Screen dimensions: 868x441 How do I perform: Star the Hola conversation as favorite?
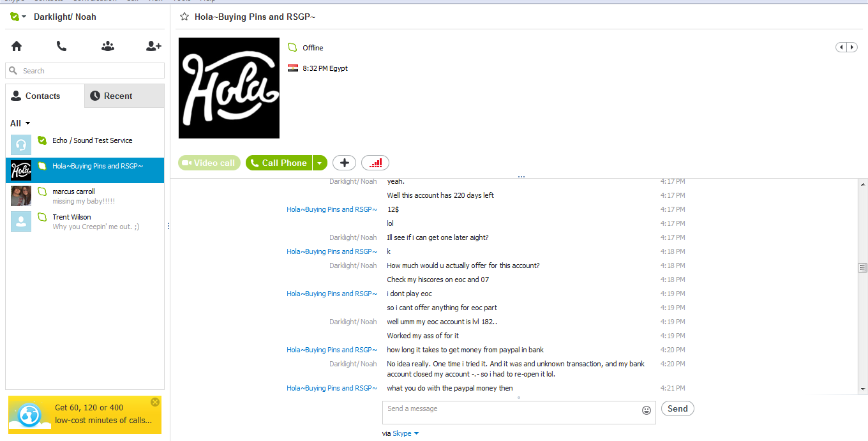click(x=184, y=17)
